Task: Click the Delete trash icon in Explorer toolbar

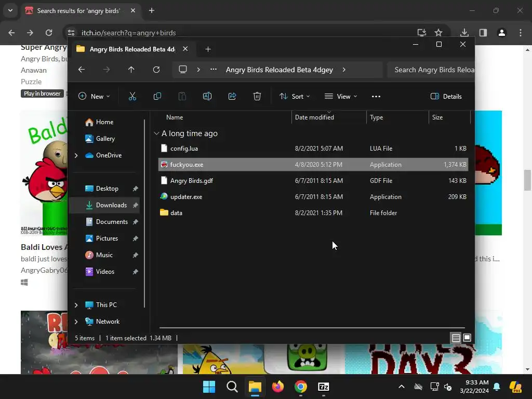Action: pyautogui.click(x=257, y=96)
